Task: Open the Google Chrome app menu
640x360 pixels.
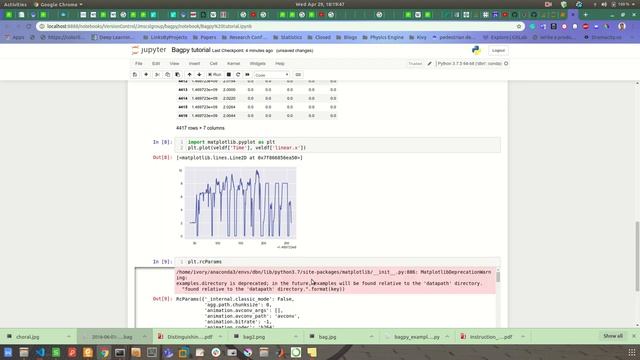Action: pos(58,4)
